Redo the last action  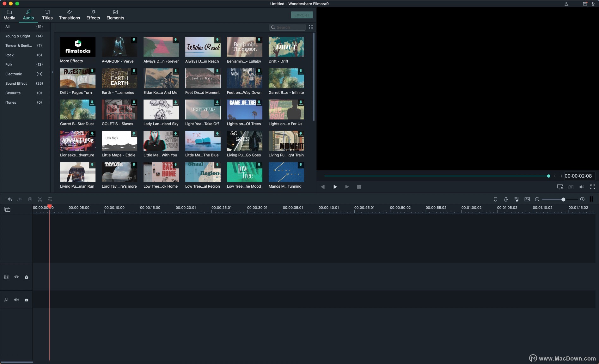tap(19, 199)
